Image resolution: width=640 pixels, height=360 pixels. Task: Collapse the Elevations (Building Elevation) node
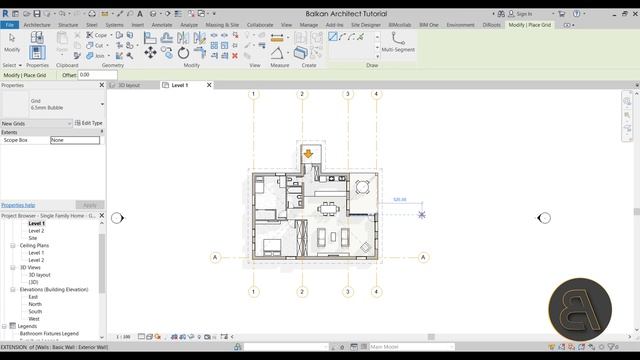coord(13,290)
